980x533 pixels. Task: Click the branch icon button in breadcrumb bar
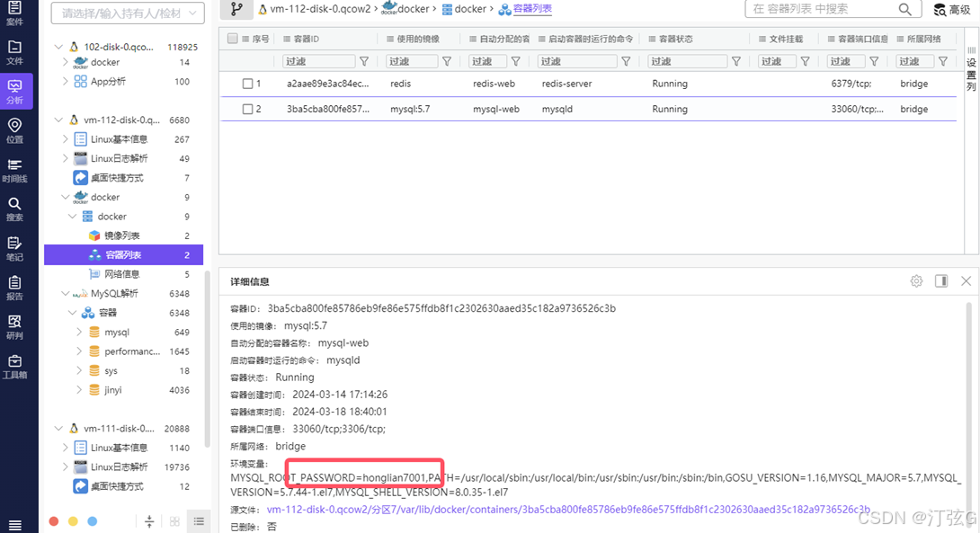coord(236,9)
